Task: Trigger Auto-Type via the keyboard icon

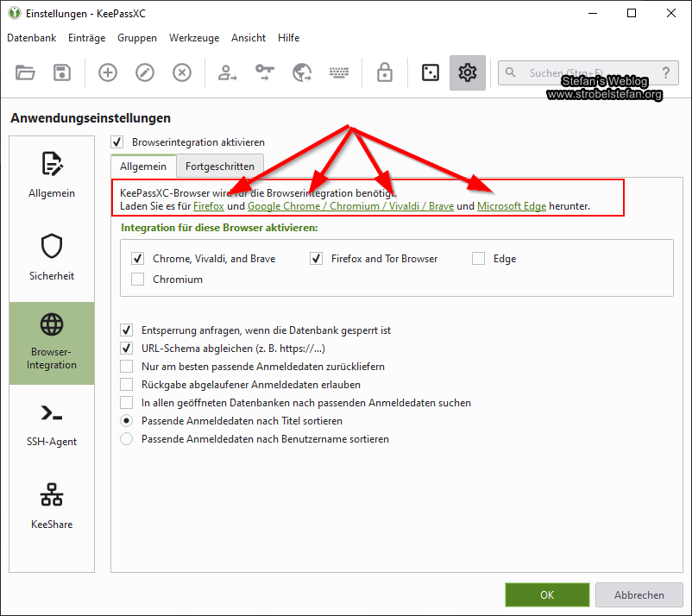Action: (338, 72)
